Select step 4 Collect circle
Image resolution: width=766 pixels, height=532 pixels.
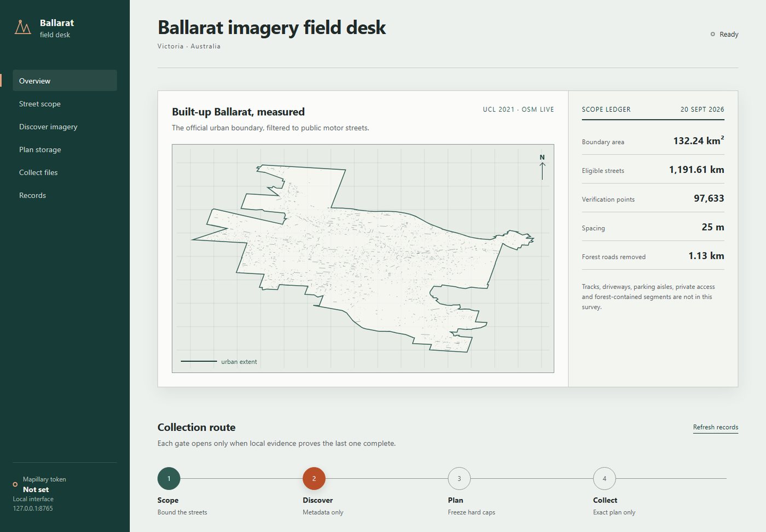605,479
